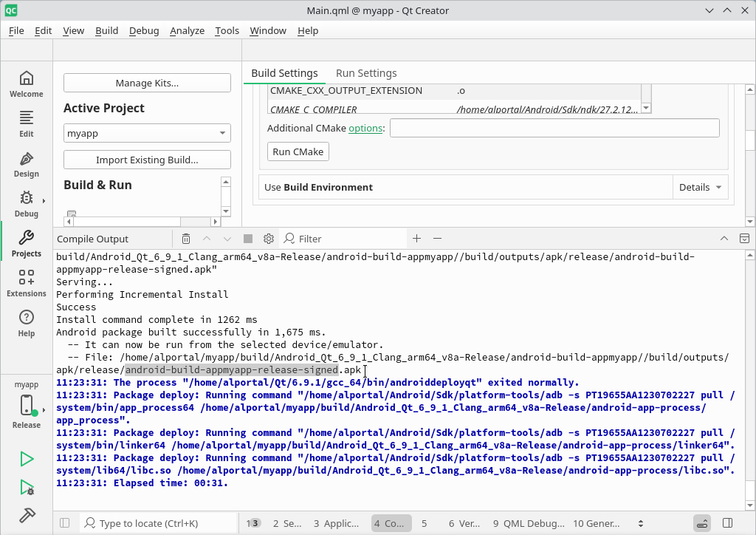Open the Debug menu
The height and width of the screenshot is (535, 756).
[x=144, y=30]
